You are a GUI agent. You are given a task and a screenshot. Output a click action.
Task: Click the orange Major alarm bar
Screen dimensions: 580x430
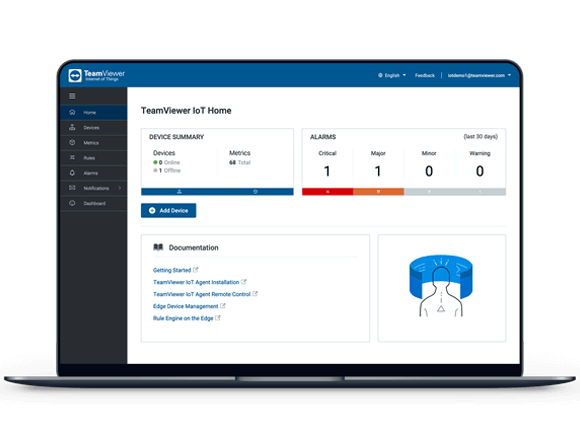(x=378, y=192)
